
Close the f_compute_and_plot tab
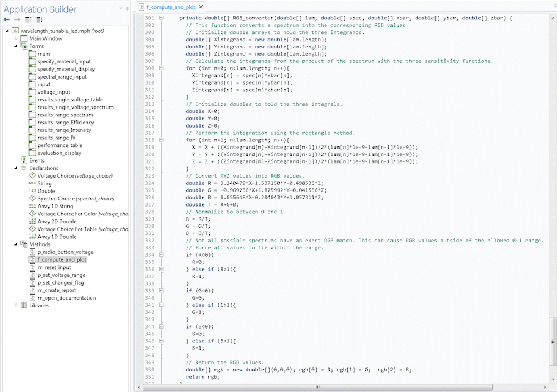(x=201, y=7)
